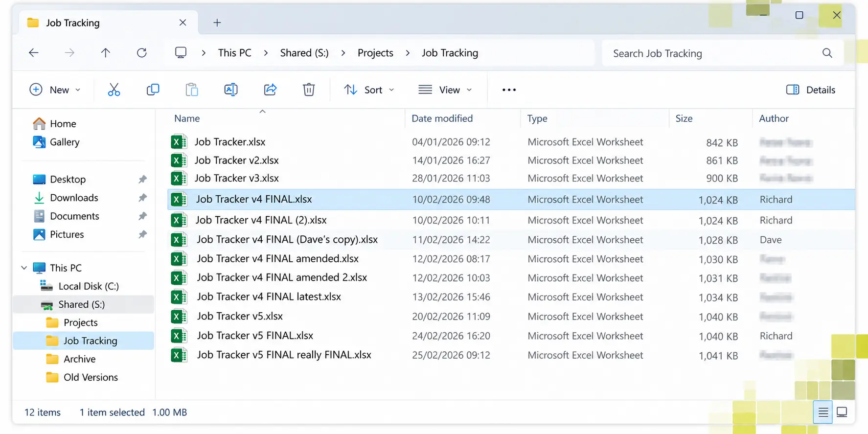This screenshot has width=868, height=434.
Task: Open the New dropdown menu
Action: pyautogui.click(x=55, y=90)
